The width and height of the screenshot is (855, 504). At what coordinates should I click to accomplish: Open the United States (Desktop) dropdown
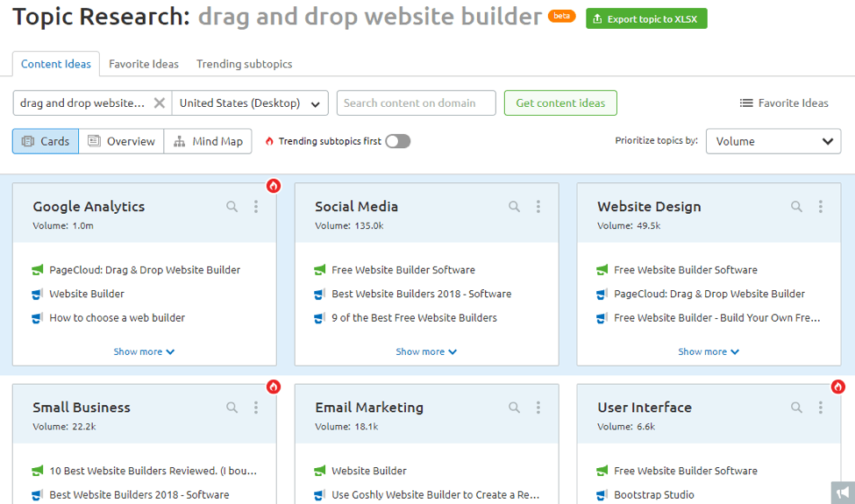[250, 103]
